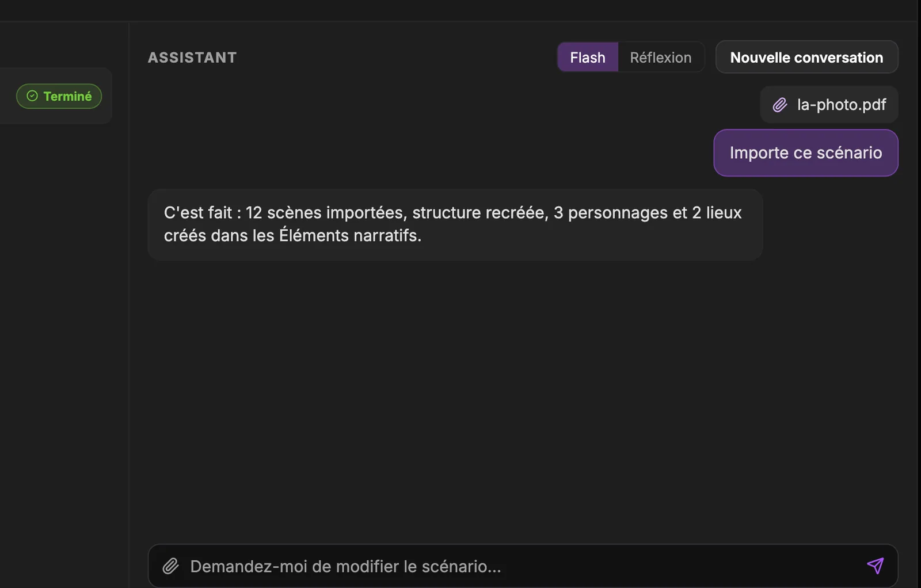Viewport: 921px width, 588px height.
Task: Click the checkmark icon in Terminé badge
Action: 32,96
